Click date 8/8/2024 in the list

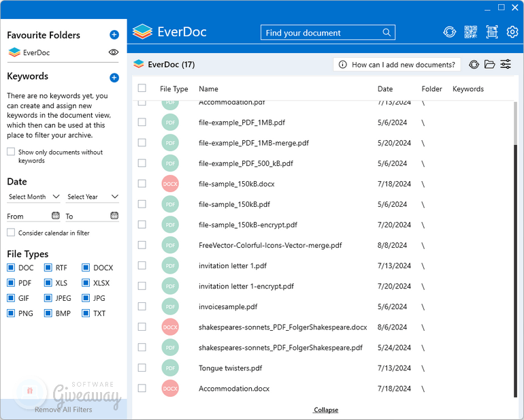pyautogui.click(x=392, y=245)
